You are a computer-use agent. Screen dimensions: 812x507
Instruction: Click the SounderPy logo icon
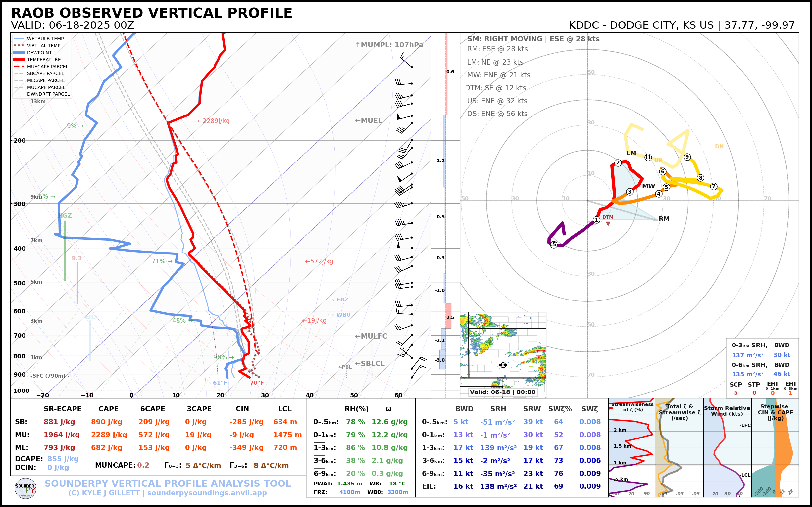point(25,488)
